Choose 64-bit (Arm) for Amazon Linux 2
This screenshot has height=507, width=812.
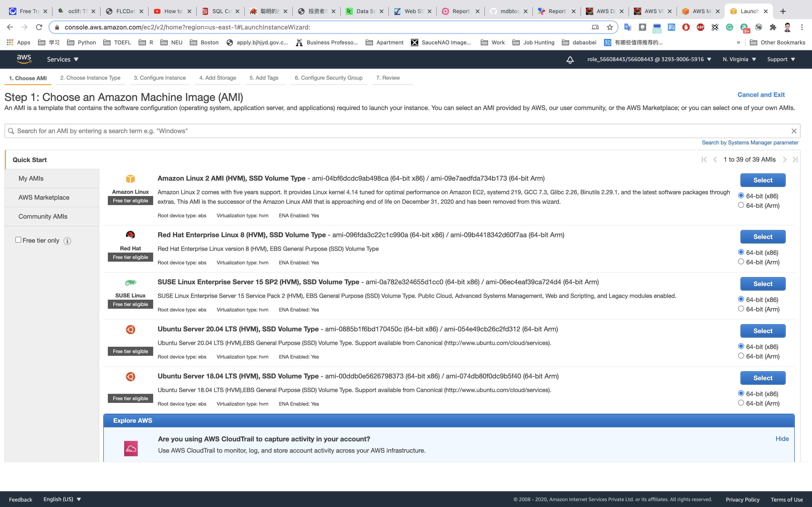(741, 205)
